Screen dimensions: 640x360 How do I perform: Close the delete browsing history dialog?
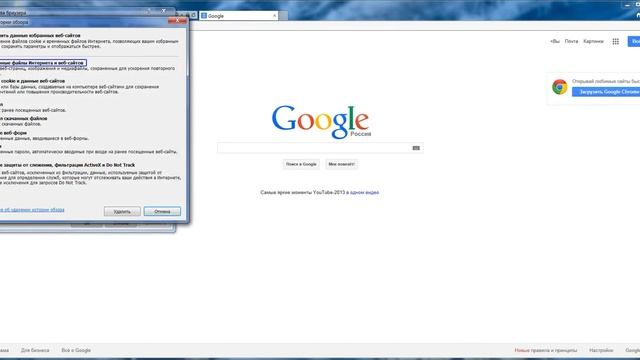pos(178,20)
